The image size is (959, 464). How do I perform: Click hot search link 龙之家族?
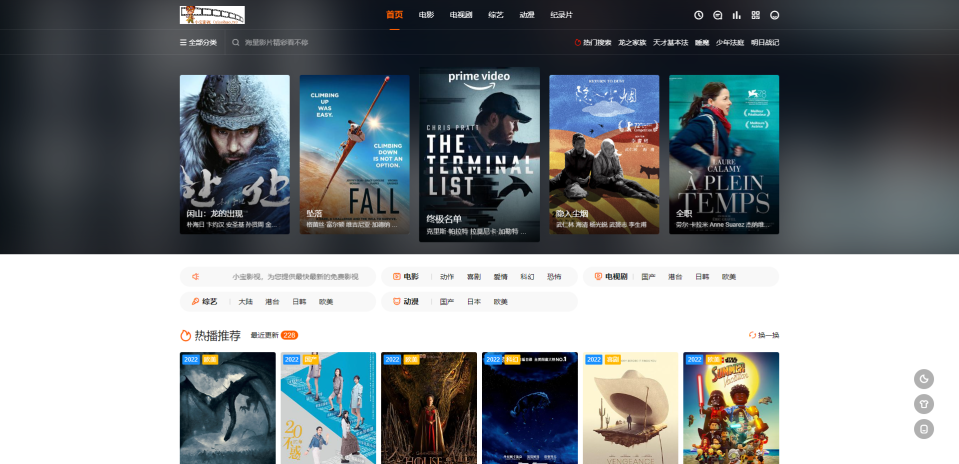coord(632,43)
